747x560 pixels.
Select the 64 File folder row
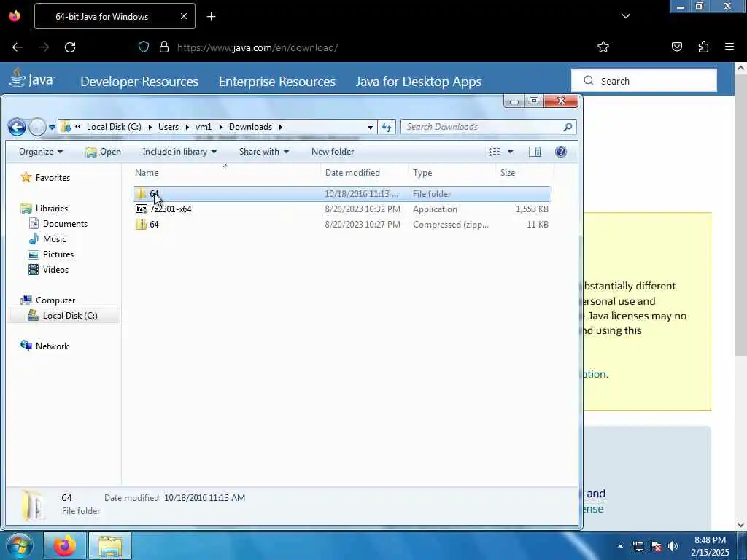click(341, 194)
